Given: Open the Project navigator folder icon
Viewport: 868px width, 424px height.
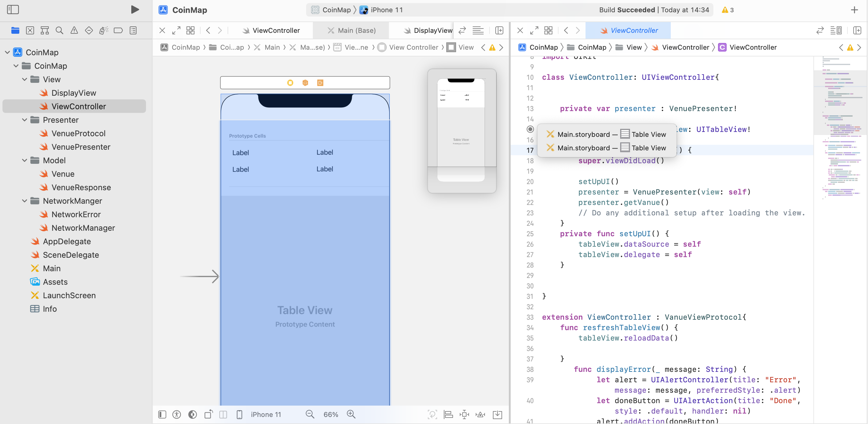Looking at the screenshot, I should pos(15,30).
